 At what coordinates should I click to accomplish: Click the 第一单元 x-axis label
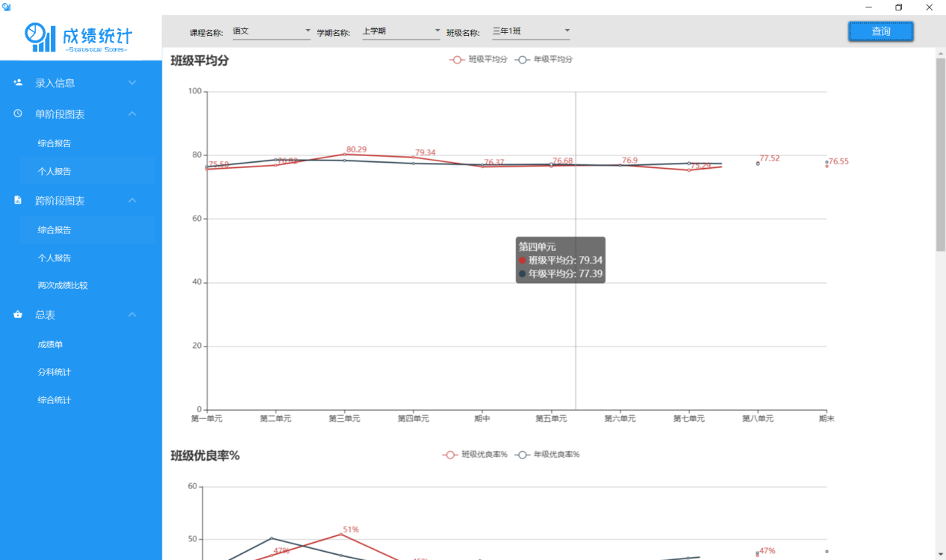[207, 419]
